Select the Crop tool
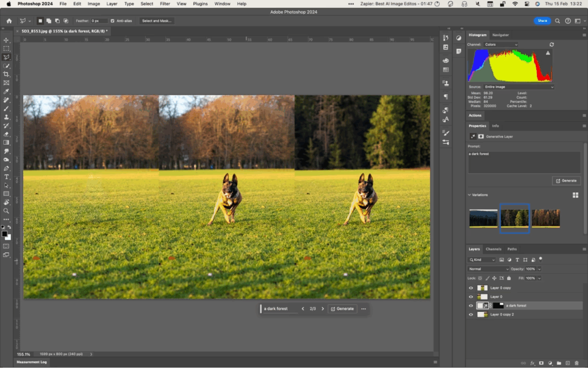Screen dimensions: 588x368 6,74
